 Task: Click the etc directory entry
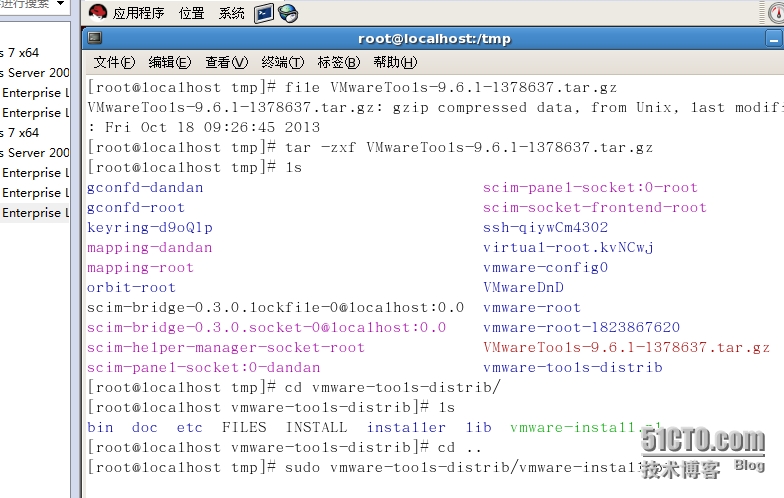point(190,428)
